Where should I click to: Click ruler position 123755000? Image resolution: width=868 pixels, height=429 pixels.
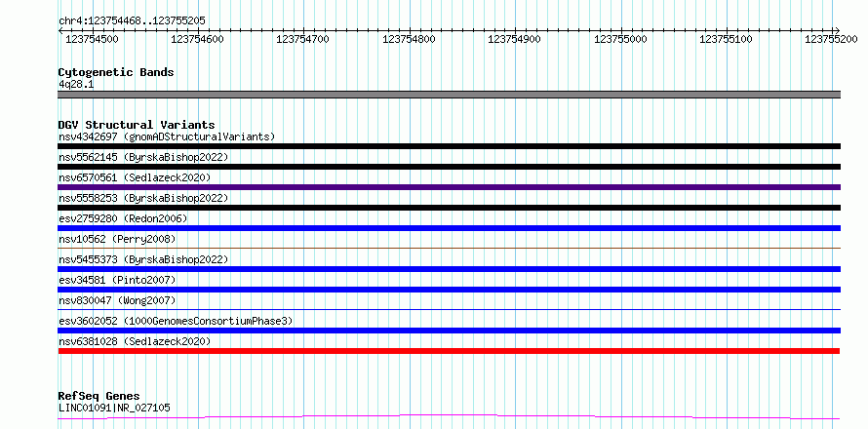pos(620,39)
